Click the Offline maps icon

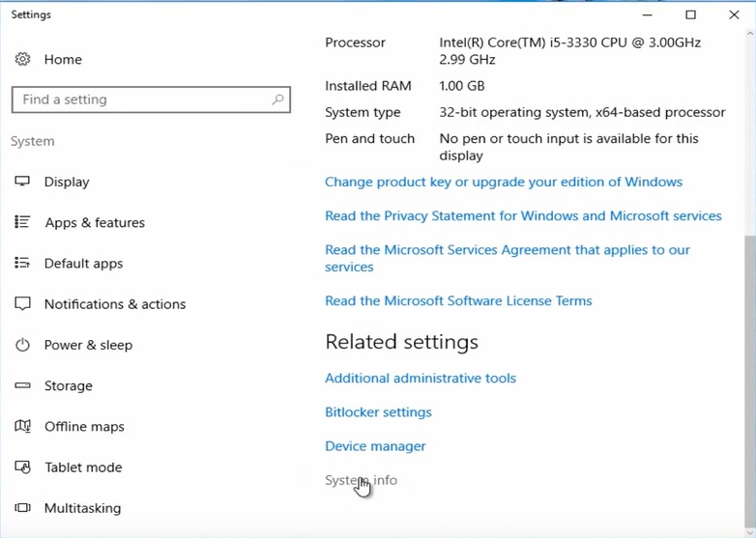(x=22, y=426)
